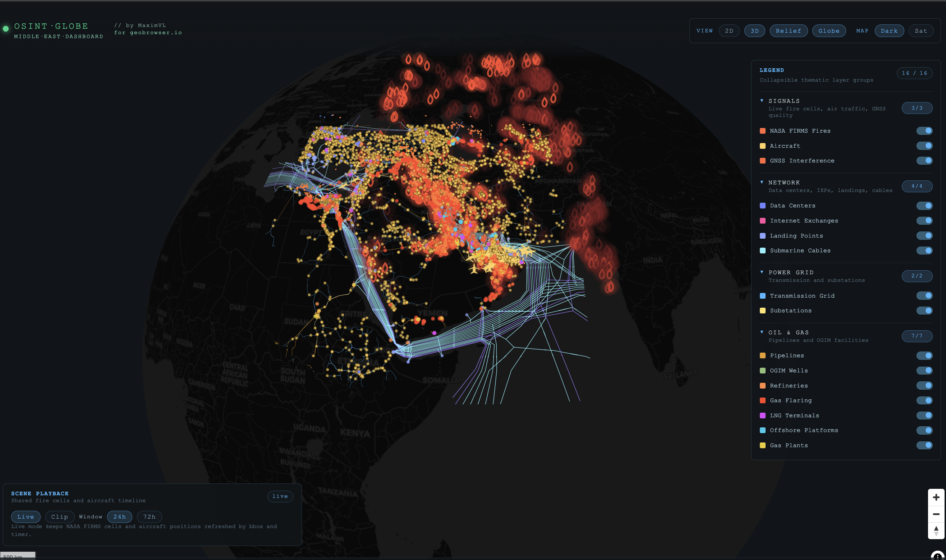Click the Aircraft yellow color swatch
946x560 pixels.
tap(763, 146)
